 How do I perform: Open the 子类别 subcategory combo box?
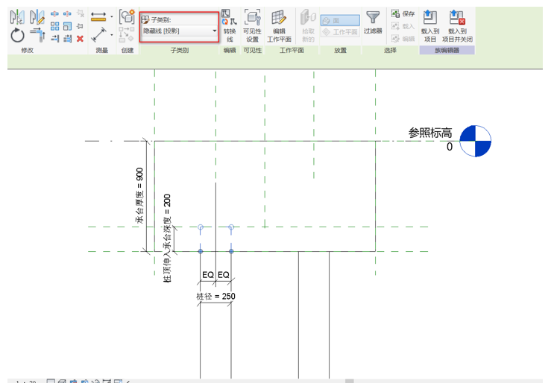[180, 31]
